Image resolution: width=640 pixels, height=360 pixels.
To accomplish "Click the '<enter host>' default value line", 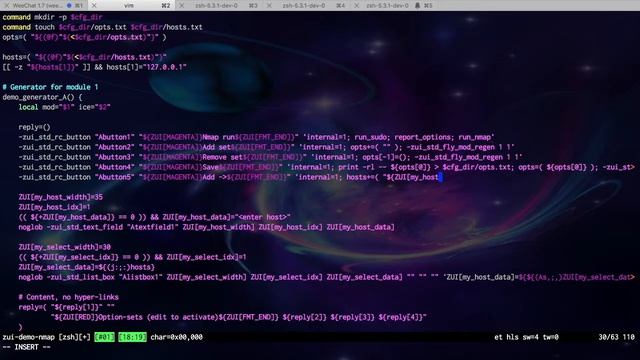I will (x=154, y=217).
